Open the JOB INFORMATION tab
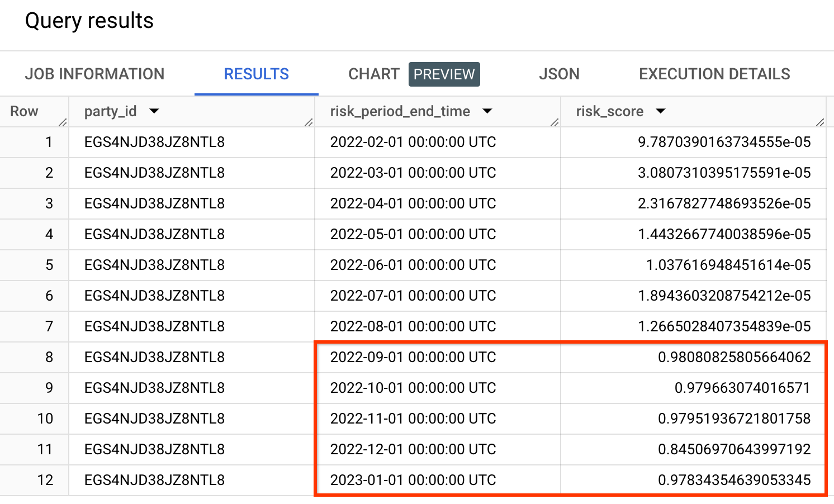Viewport: 834px width, 504px height. (94, 74)
